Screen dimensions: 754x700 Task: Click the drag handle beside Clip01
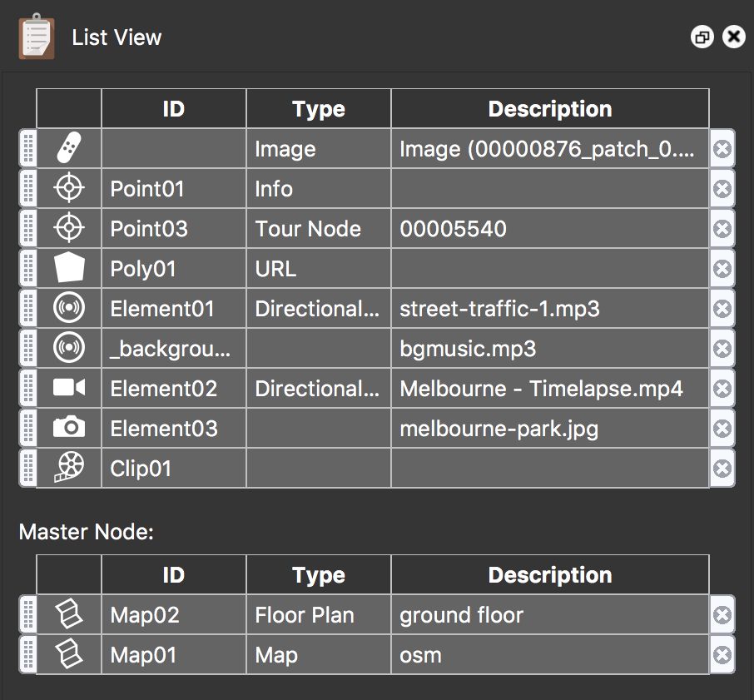pyautogui.click(x=26, y=468)
